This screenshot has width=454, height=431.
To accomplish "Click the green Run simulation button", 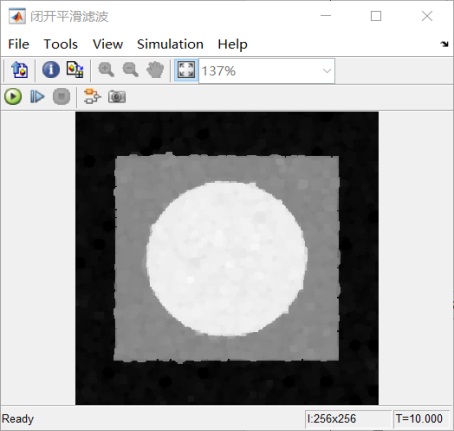I will click(x=13, y=97).
